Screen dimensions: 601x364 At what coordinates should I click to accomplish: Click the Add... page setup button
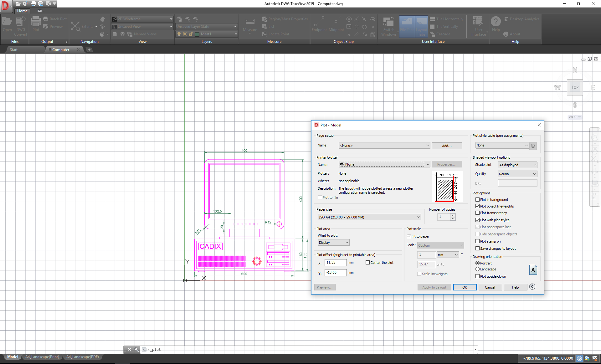447,146
